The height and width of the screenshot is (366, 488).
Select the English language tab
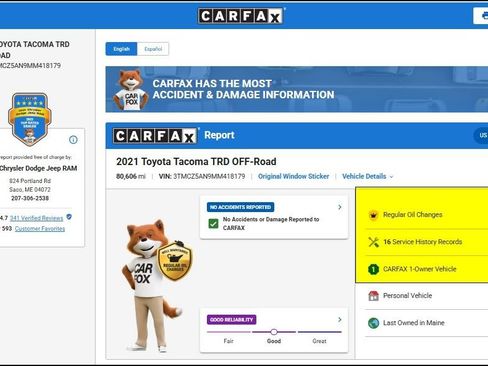coord(121,49)
